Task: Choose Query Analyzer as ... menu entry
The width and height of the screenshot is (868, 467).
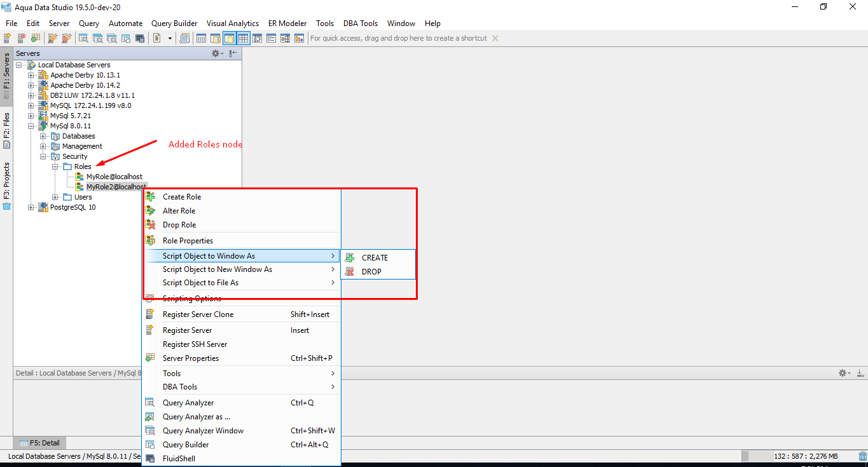Action: point(242,417)
